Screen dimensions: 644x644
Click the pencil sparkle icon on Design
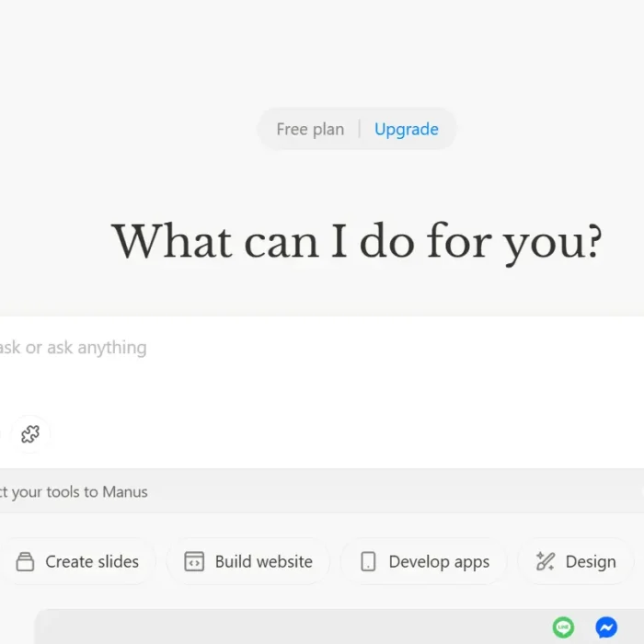(545, 561)
